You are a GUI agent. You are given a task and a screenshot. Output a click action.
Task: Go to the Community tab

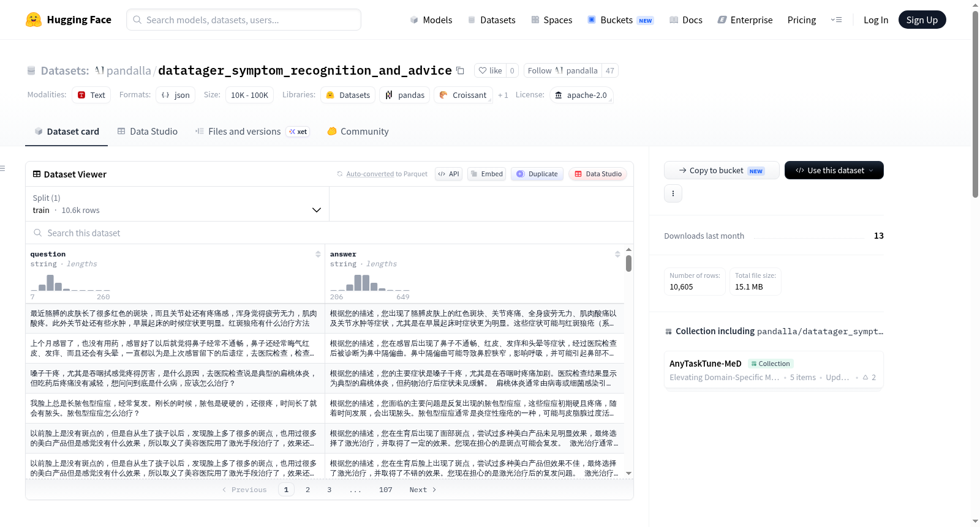tap(358, 131)
